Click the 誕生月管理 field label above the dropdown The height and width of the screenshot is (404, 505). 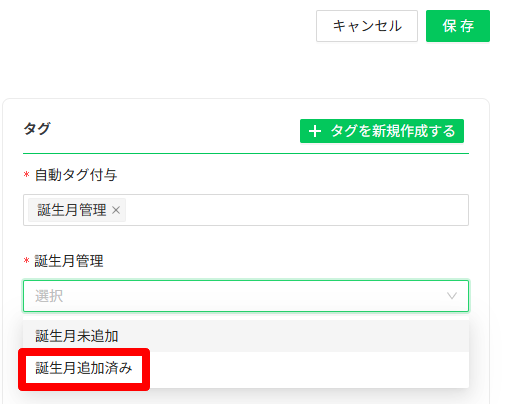pos(69,261)
